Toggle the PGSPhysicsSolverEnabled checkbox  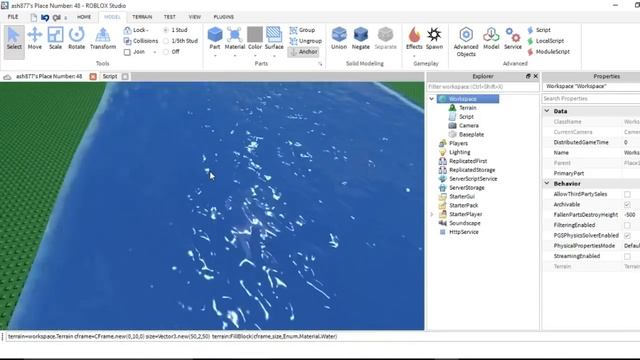click(x=627, y=236)
